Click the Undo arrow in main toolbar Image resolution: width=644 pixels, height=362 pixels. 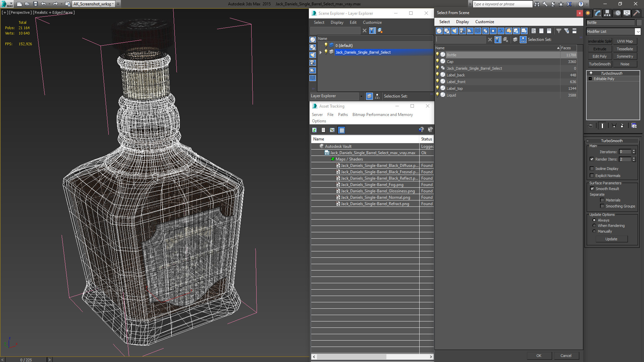click(x=44, y=4)
